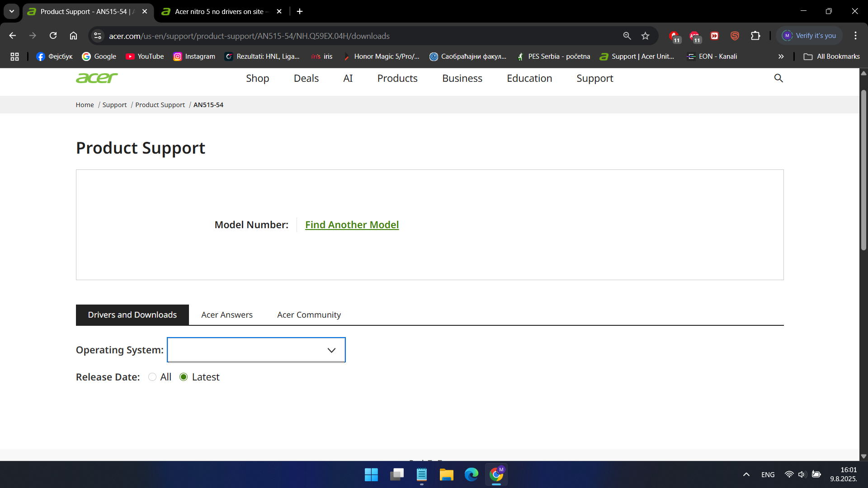Go back with browser back arrow
The image size is (868, 488).
pyautogui.click(x=13, y=36)
